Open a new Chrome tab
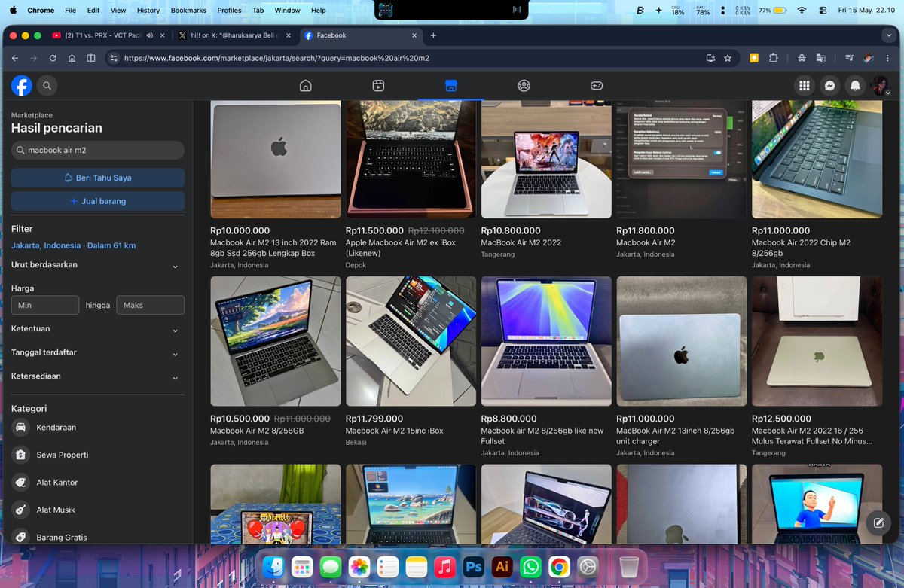The image size is (904, 588). coord(433,35)
